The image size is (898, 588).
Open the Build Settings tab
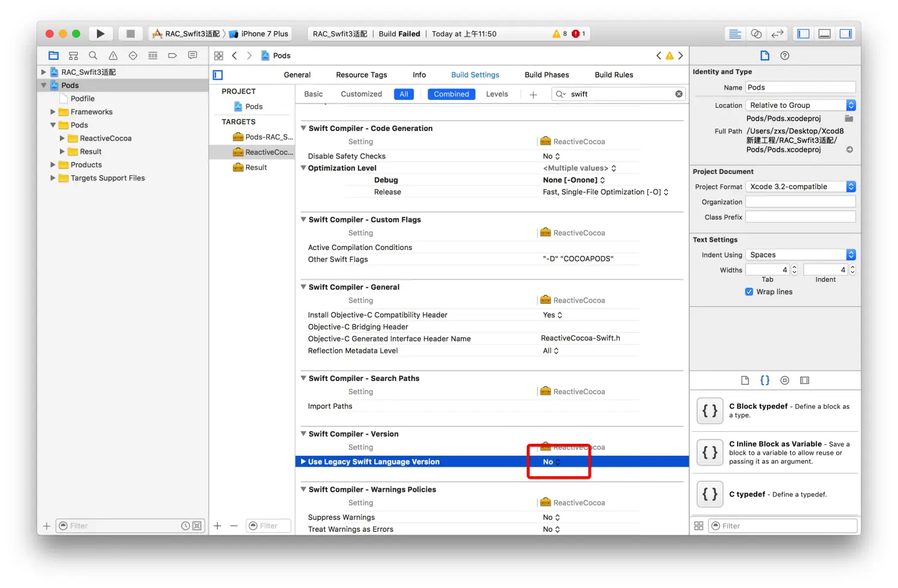(475, 75)
